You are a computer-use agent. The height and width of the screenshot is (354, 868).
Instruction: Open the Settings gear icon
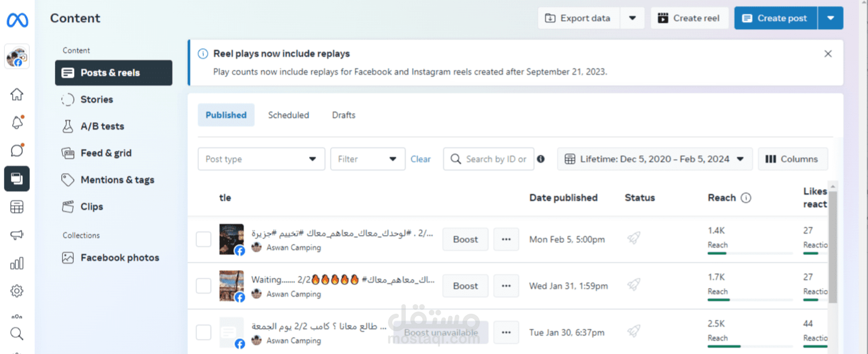coord(17,291)
